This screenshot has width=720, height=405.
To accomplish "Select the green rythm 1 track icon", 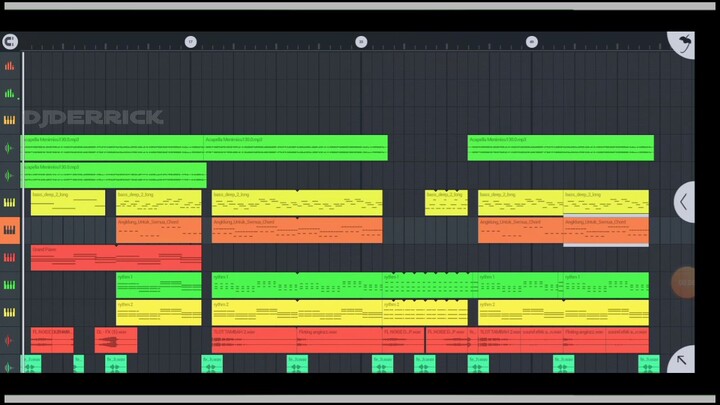I will click(x=10, y=285).
